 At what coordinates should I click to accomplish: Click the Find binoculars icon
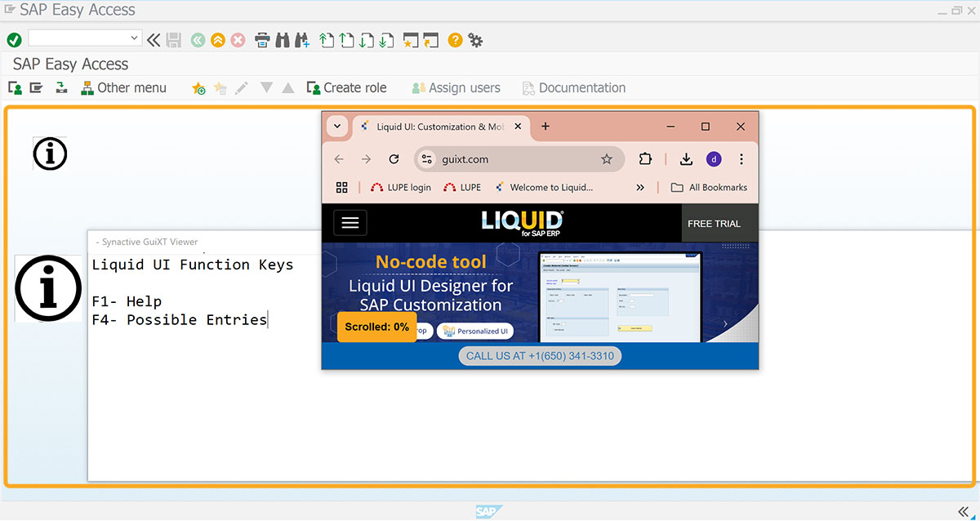pos(283,39)
